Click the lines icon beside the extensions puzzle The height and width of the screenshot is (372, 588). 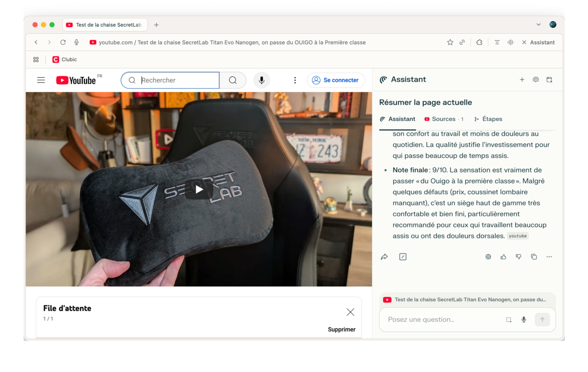click(497, 43)
